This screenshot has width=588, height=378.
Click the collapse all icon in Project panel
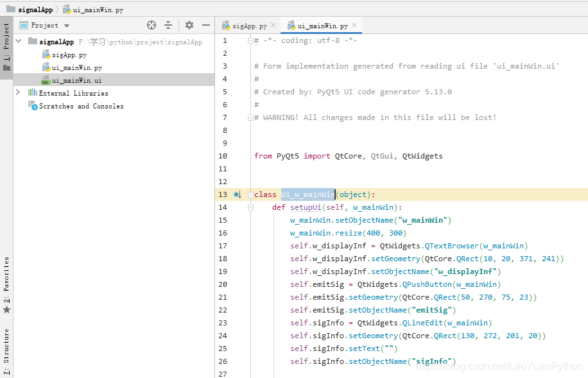(168, 25)
